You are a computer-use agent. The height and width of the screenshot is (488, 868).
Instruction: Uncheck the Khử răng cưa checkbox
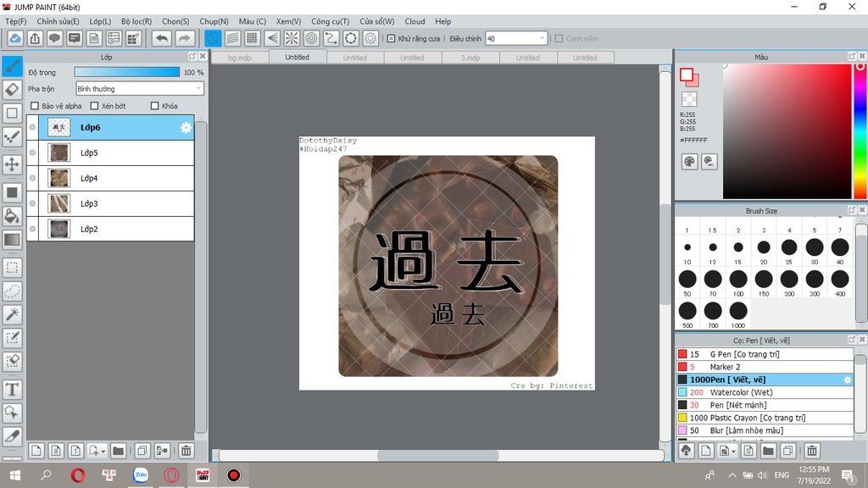pos(391,39)
